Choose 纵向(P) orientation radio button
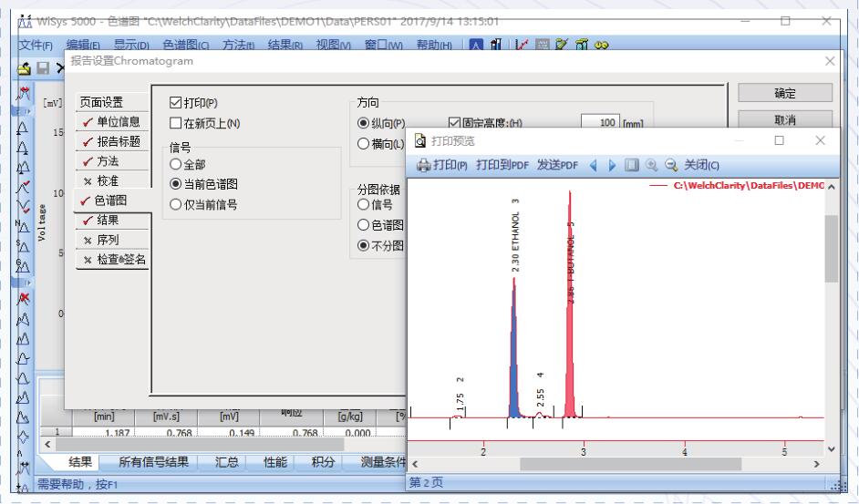The image size is (859, 504). [x=363, y=123]
